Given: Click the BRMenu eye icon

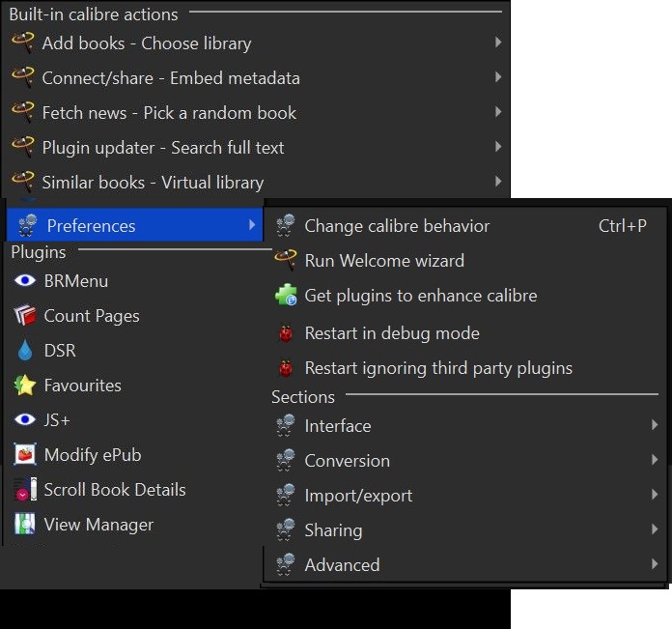Looking at the screenshot, I should [25, 280].
